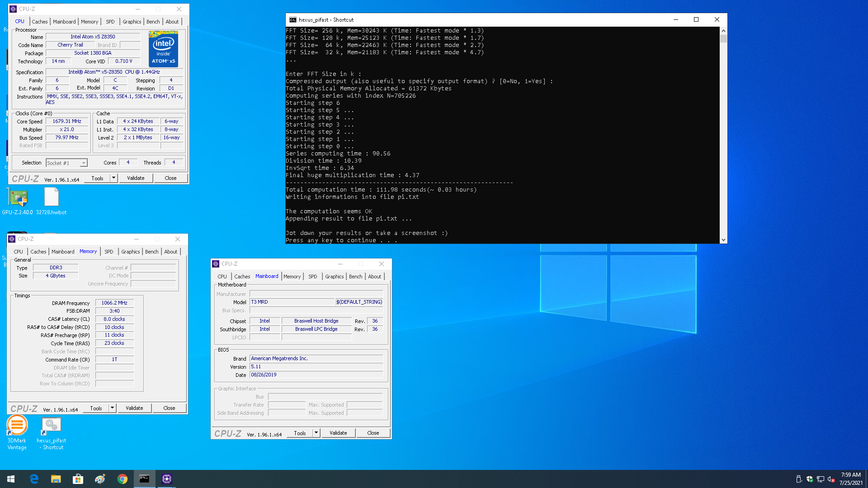Click Close button in CPU window
The image size is (868, 488).
(170, 178)
